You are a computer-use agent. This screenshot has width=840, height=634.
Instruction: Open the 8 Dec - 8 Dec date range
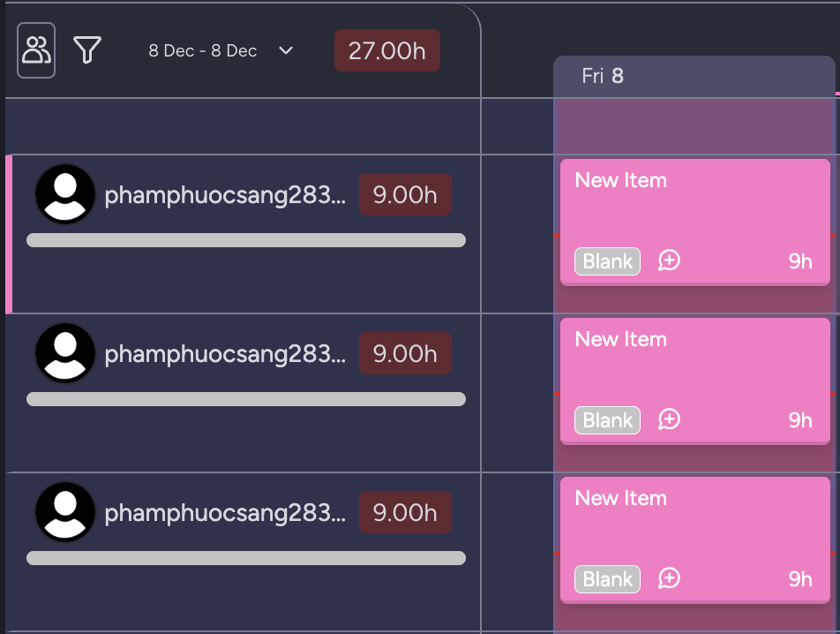point(203,50)
